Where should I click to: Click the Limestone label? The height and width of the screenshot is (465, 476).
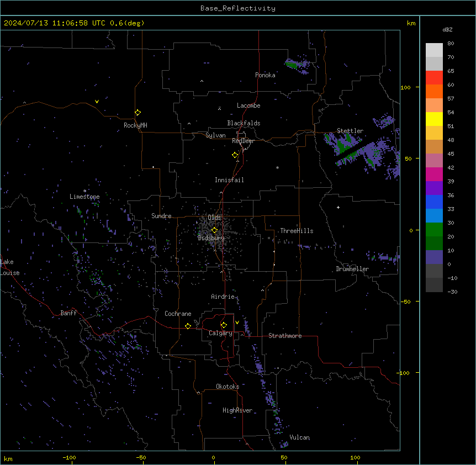pyautogui.click(x=84, y=197)
